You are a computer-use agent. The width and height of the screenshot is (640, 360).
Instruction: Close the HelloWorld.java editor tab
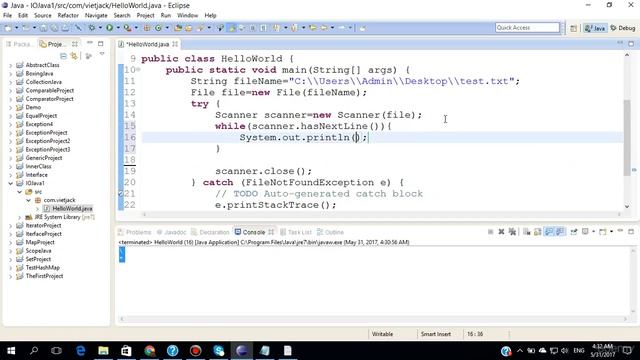pos(175,44)
